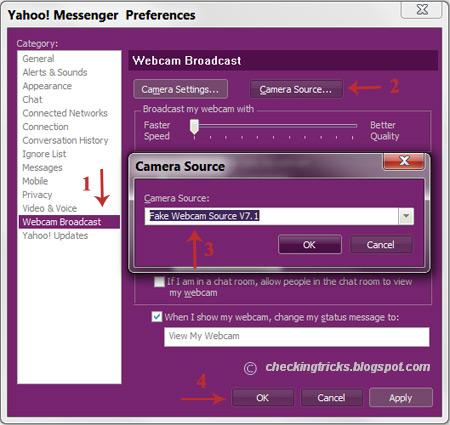Select Privacy category
The height and width of the screenshot is (425, 450).
coord(37,195)
